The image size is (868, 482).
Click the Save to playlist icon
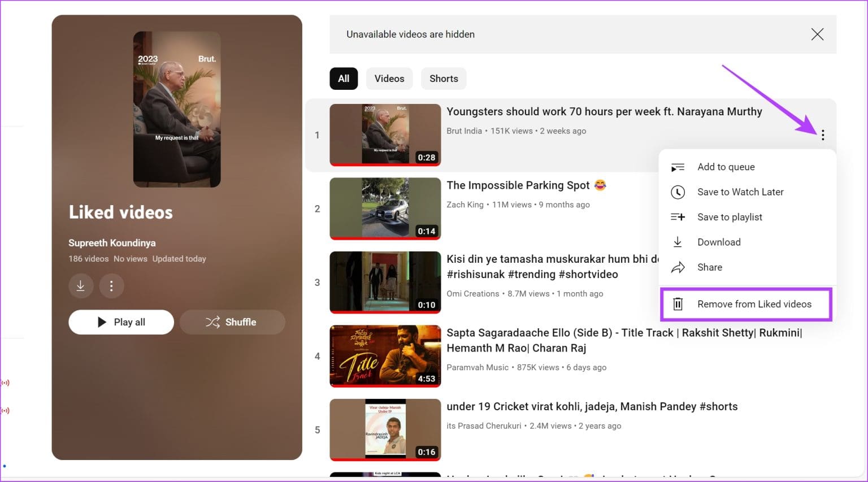(x=678, y=216)
